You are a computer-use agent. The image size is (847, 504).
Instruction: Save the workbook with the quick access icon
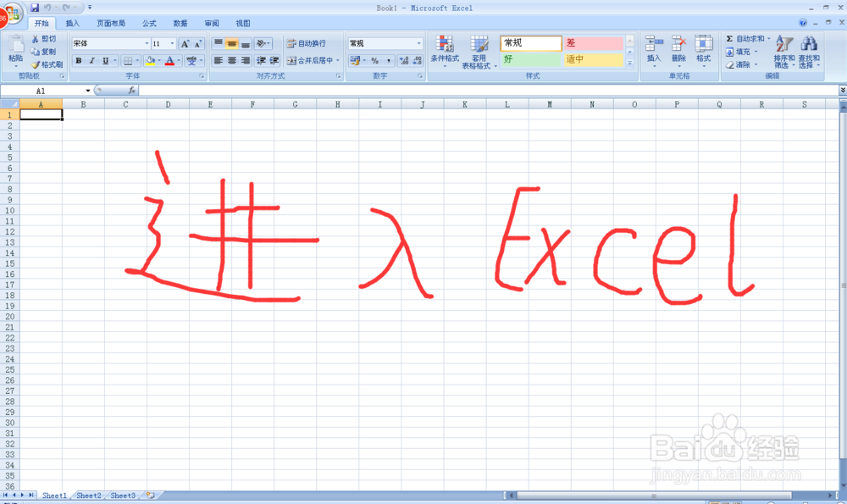(x=35, y=8)
